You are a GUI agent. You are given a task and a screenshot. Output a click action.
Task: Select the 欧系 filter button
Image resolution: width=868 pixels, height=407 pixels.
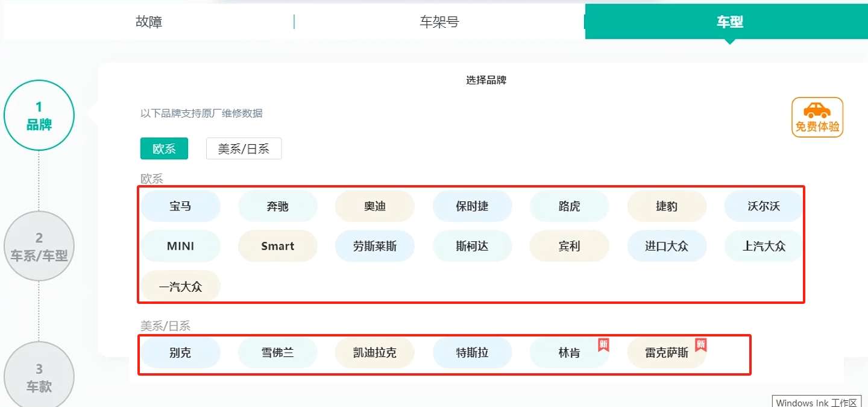tap(163, 148)
